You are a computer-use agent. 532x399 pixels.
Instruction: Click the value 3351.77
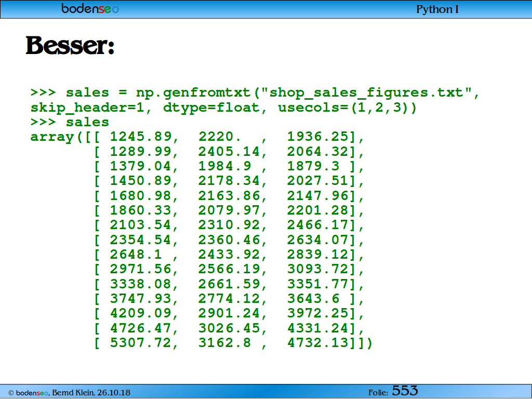pyautogui.click(x=318, y=284)
